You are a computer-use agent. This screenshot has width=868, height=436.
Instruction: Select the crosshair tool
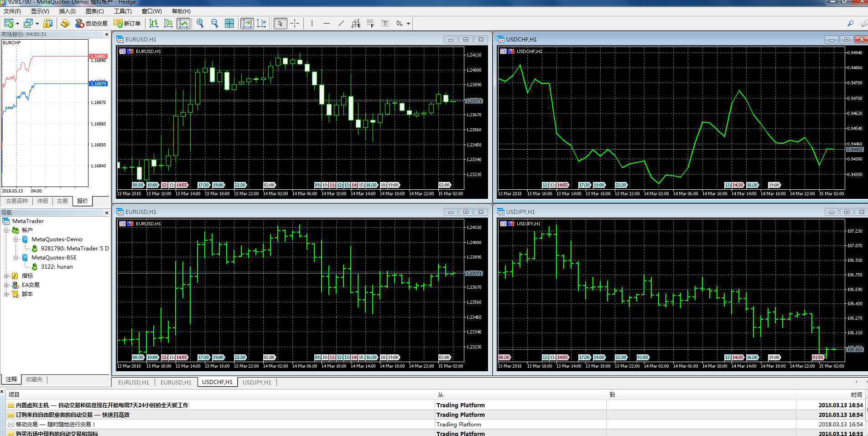pos(295,23)
